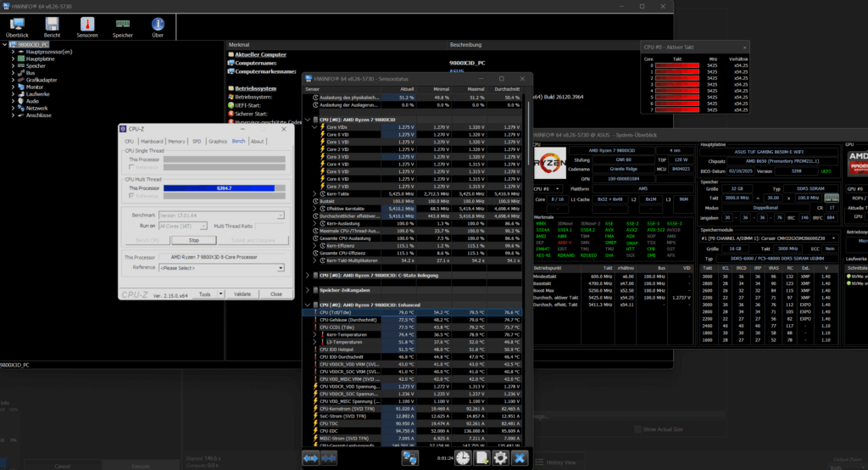
Task: Expand the Hauptplatine tree node
Action: pos(14,59)
